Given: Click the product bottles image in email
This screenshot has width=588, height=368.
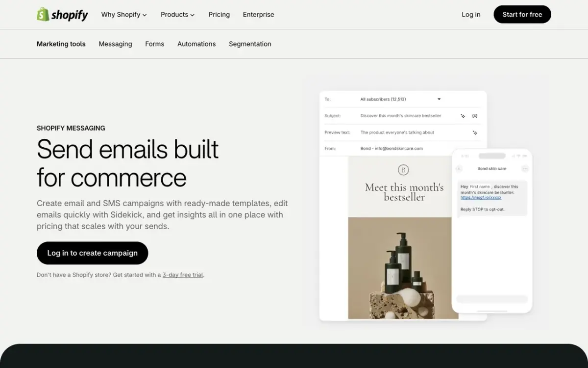Looking at the screenshot, I should coord(403,268).
